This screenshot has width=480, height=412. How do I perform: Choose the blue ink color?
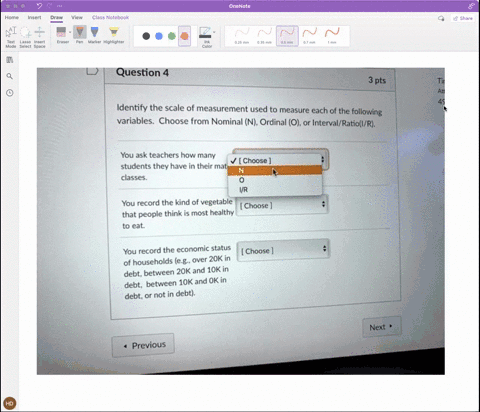pos(159,36)
